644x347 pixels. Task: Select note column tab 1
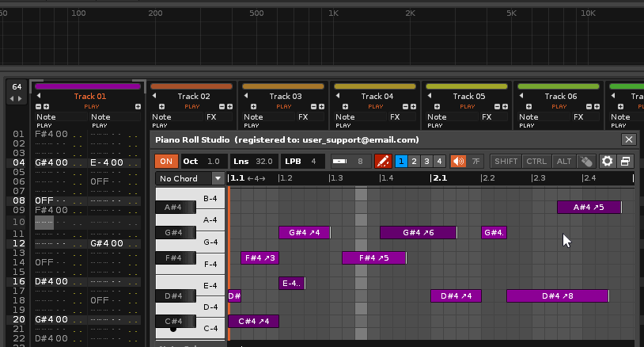point(401,161)
